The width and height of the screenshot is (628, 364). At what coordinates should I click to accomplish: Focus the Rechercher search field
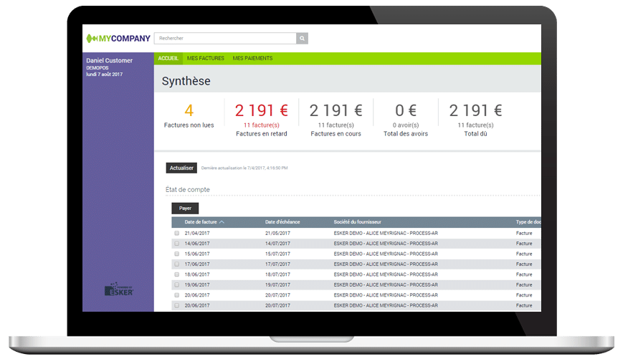coord(225,38)
